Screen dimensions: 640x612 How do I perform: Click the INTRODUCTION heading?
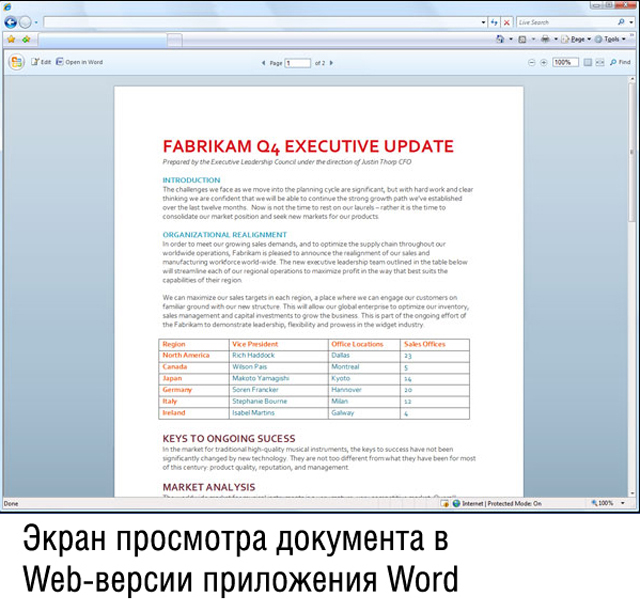191,180
